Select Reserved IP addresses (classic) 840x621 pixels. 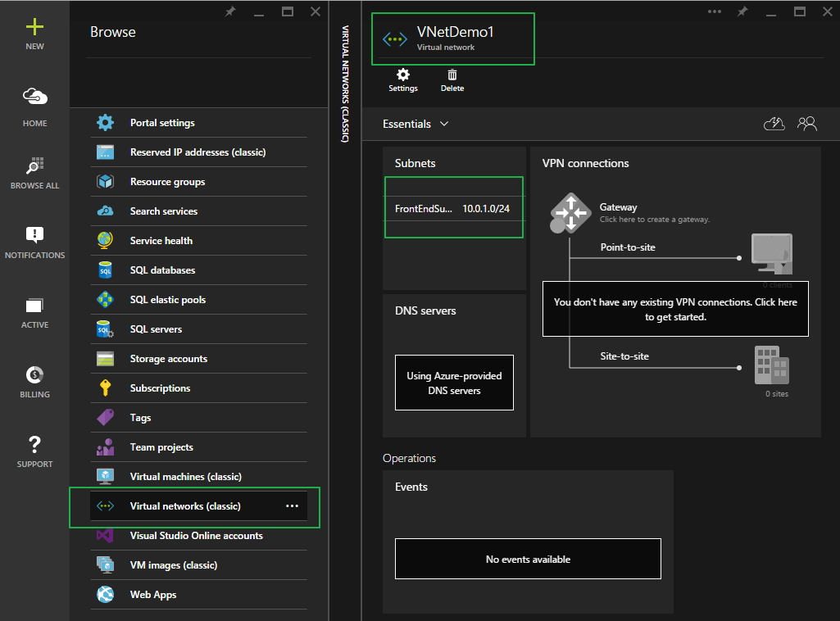click(x=199, y=152)
